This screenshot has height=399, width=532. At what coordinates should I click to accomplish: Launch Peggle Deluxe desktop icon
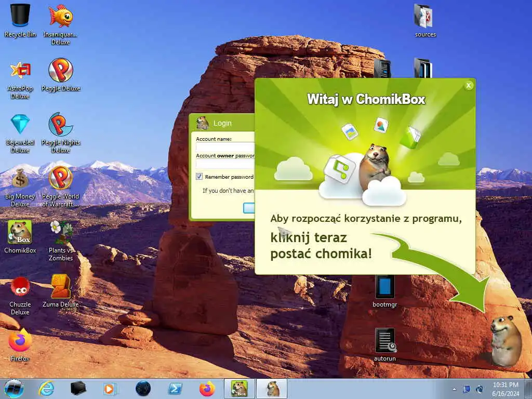(x=60, y=75)
